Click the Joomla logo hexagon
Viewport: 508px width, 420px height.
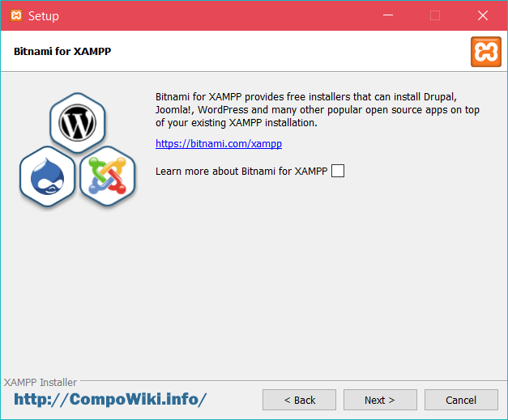pyautogui.click(x=107, y=176)
